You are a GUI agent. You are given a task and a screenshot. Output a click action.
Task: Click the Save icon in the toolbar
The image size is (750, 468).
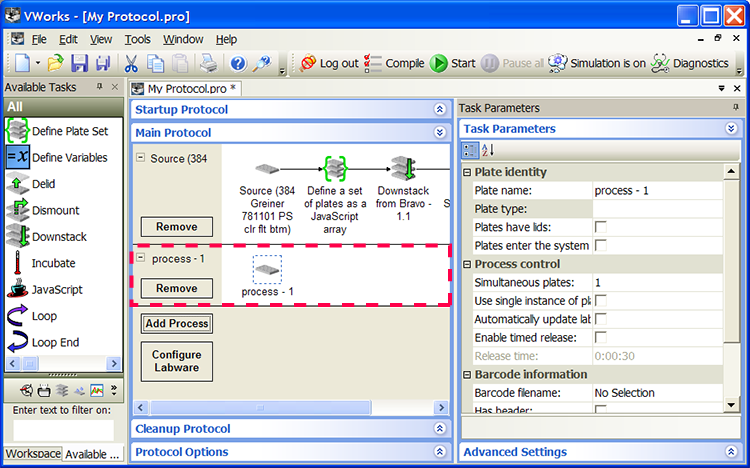pos(79,64)
